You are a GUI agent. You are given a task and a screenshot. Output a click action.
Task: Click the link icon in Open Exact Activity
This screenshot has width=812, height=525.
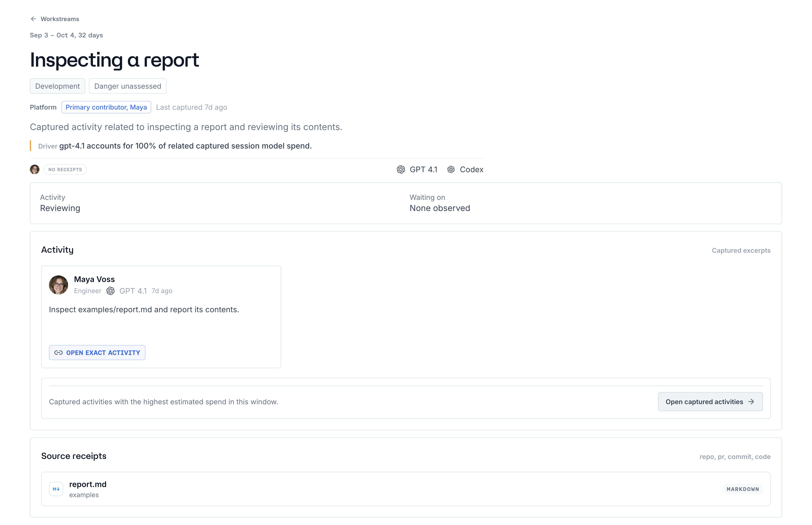pos(58,353)
